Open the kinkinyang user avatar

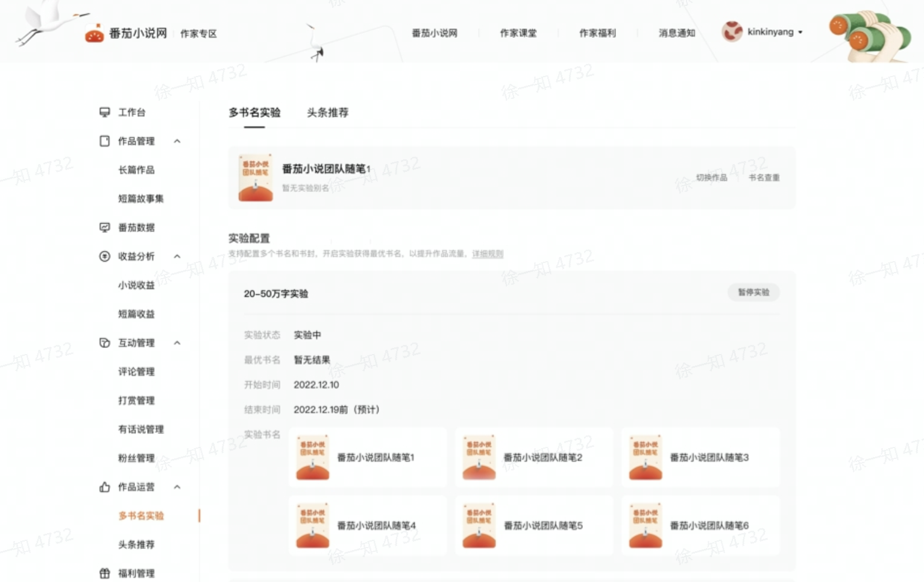coord(732,31)
